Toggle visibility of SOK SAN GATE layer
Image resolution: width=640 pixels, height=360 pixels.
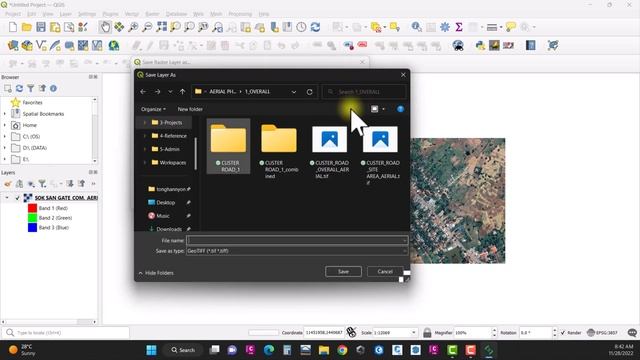pyautogui.click(x=18, y=198)
